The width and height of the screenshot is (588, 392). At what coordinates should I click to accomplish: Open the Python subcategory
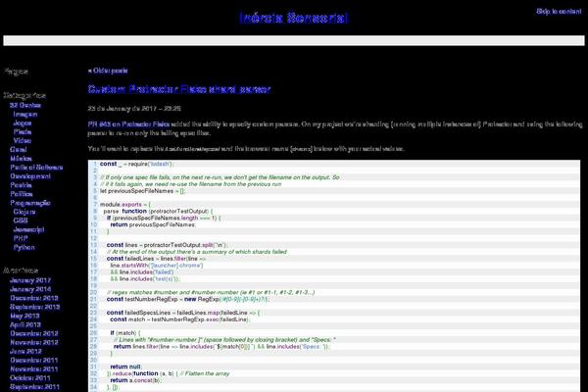24,247
